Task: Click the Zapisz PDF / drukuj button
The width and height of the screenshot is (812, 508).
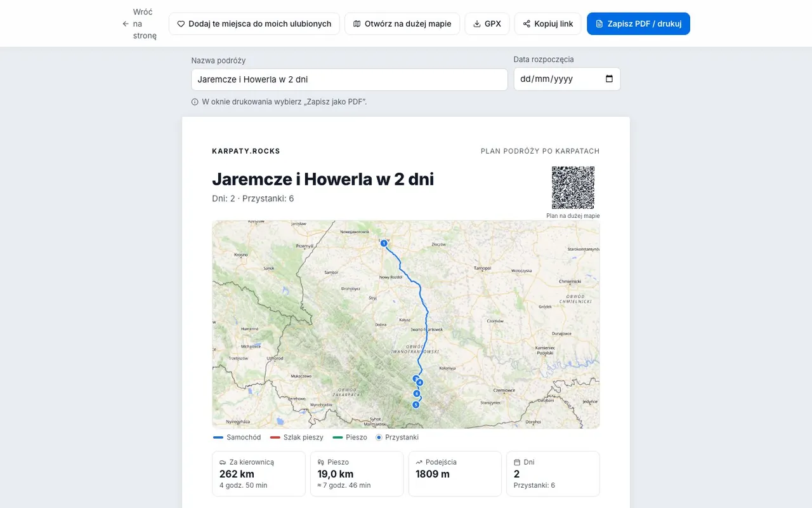Action: click(638, 24)
